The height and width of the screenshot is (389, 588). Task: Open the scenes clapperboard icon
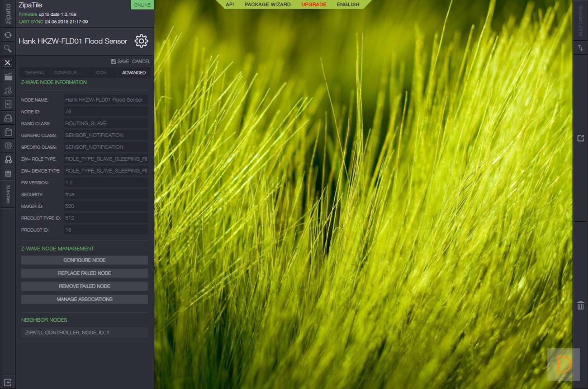coord(8,76)
